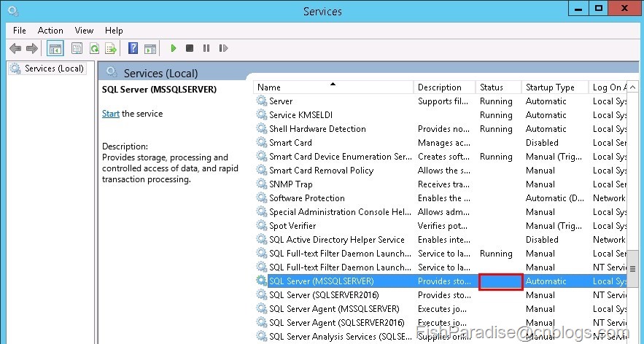Viewport: 644px width, 344px height.
Task: Open the File menu
Action: (19, 31)
